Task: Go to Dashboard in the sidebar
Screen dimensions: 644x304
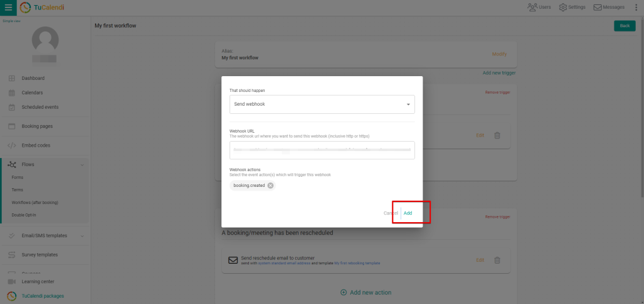Action: [x=33, y=78]
